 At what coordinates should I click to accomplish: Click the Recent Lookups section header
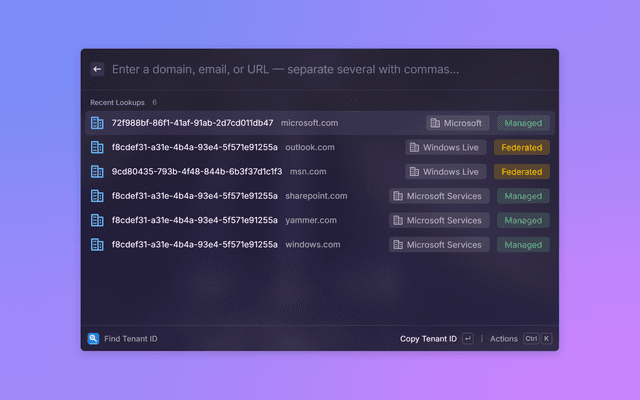(x=117, y=102)
